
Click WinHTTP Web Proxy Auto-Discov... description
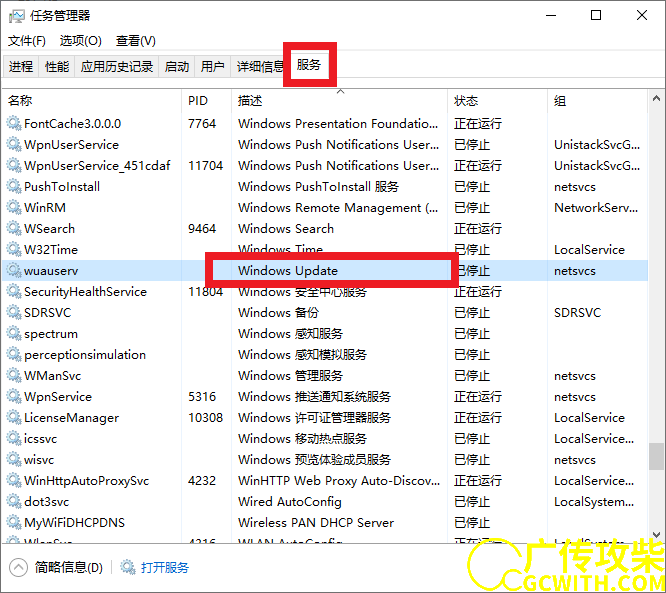point(339,481)
